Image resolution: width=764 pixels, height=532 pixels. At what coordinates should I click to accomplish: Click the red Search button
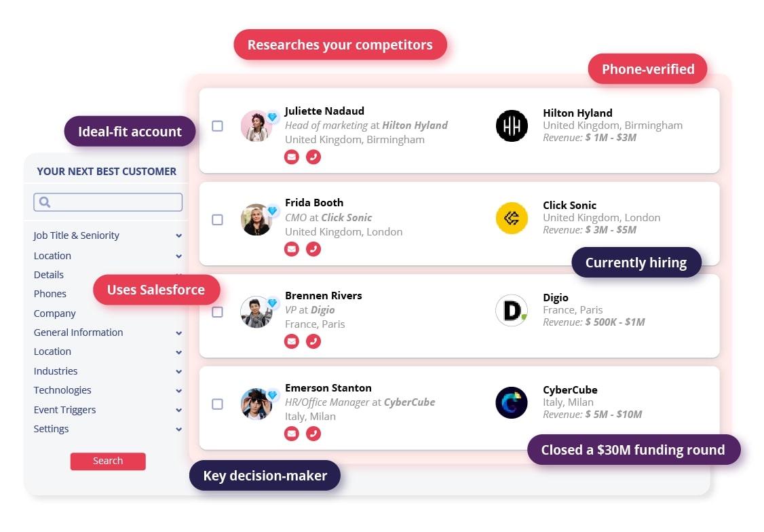[x=108, y=461]
